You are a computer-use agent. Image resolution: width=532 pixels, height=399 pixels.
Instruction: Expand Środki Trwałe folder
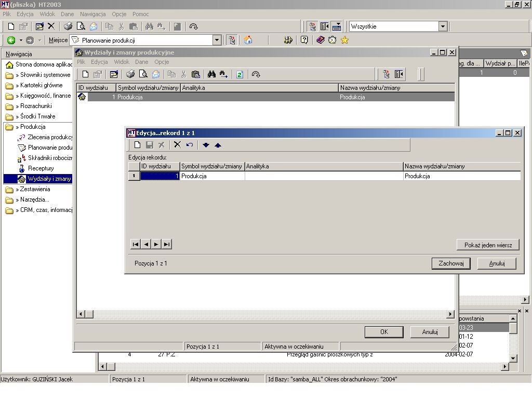coord(35,116)
